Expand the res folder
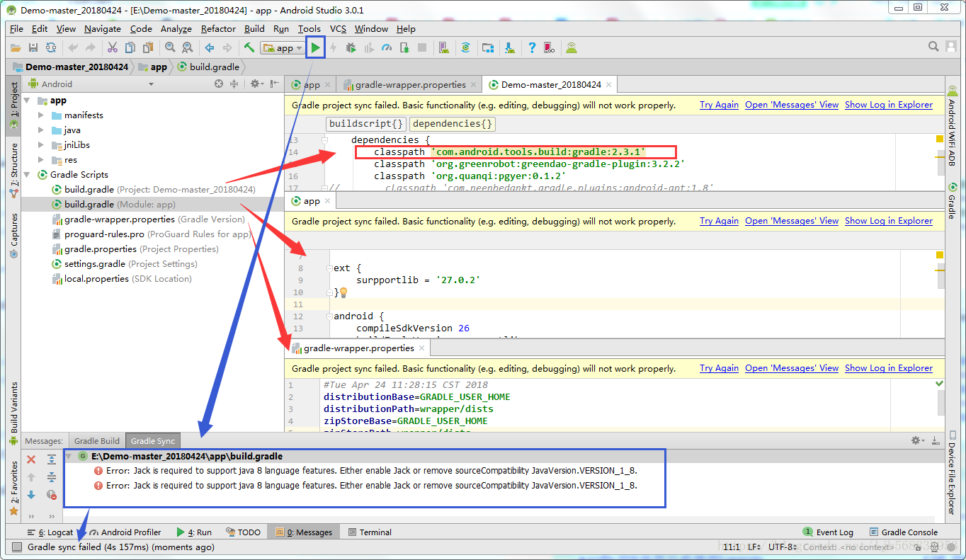Screen dimensions: 966x560 [40, 160]
